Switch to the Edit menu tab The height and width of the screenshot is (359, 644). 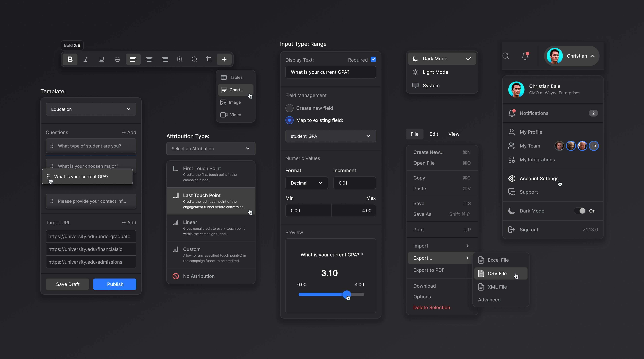434,134
